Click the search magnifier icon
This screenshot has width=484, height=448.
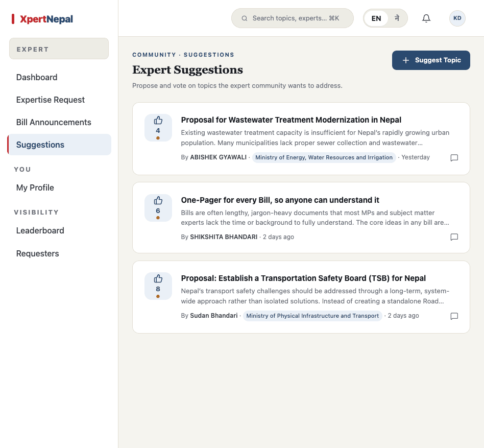244,18
